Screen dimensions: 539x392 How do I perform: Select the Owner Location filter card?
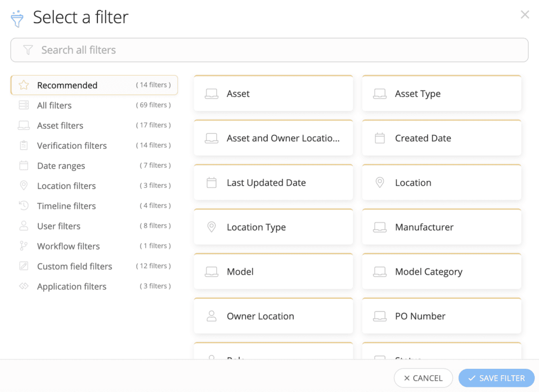coord(273,316)
